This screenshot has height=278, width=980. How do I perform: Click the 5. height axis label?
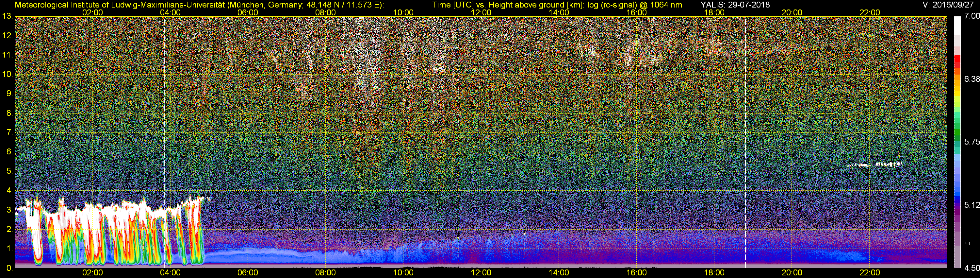[9, 171]
